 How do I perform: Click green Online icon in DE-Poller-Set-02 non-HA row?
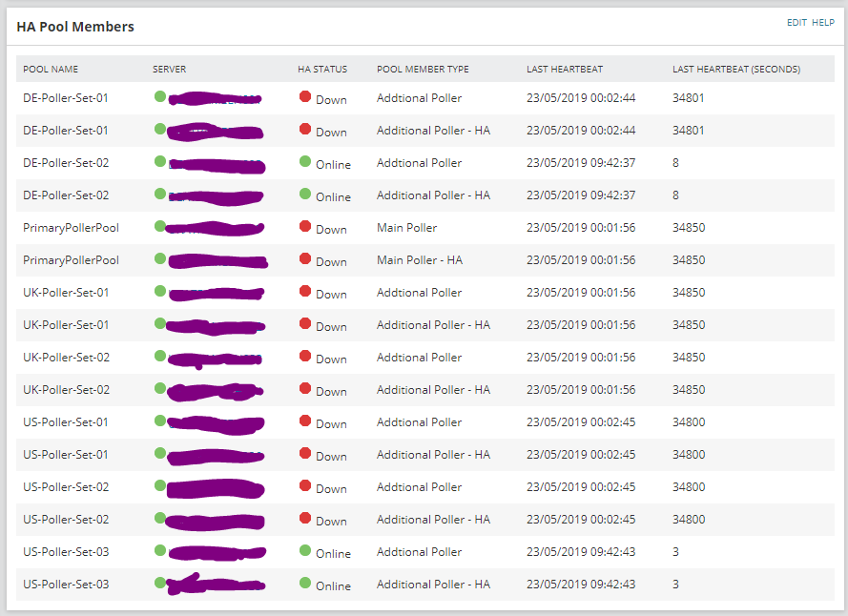click(305, 162)
